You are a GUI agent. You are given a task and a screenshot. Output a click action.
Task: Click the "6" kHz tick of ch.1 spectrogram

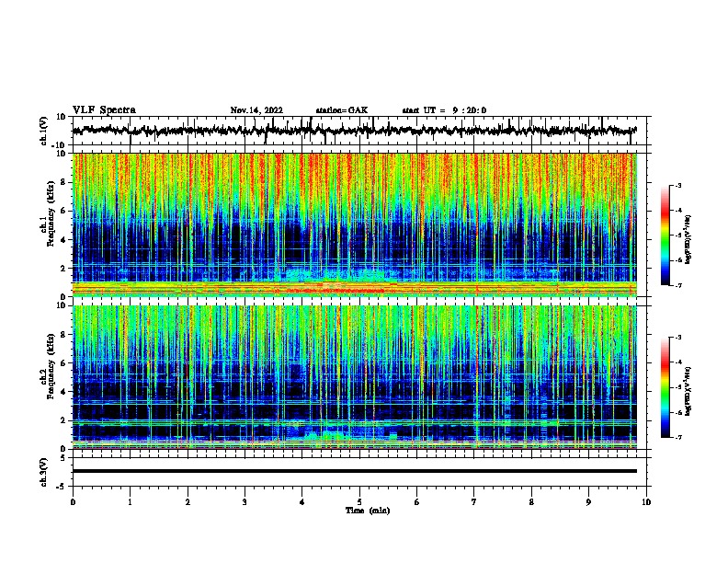(63, 211)
